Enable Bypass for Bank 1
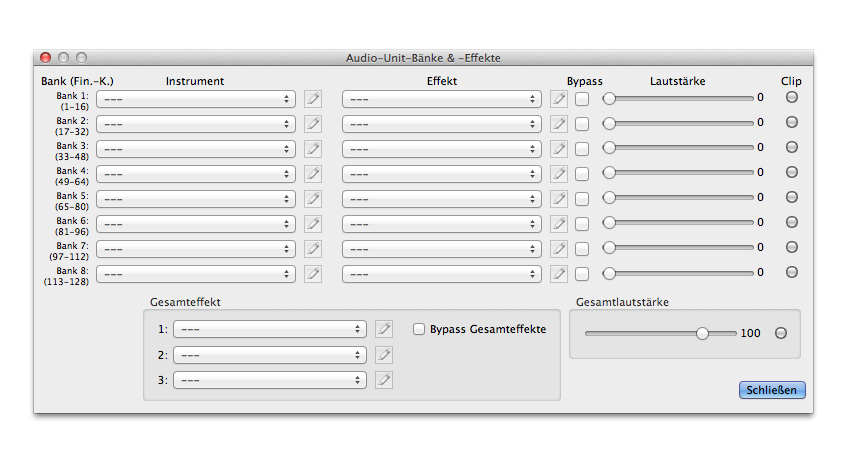Screen dimensions: 858x470 pos(582,99)
